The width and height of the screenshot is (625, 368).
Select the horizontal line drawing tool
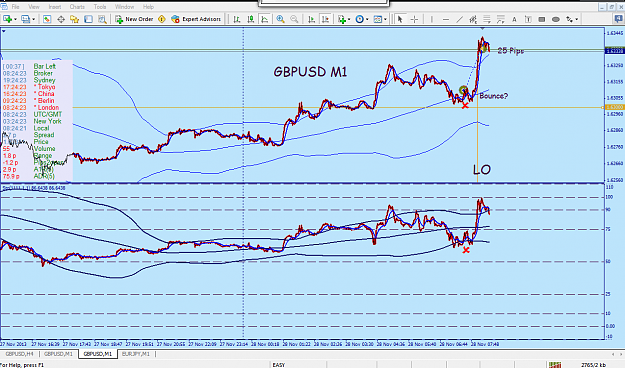[x=446, y=19]
